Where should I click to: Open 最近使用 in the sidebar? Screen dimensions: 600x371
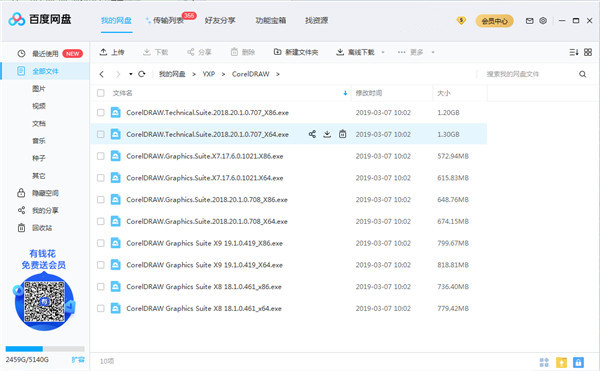click(x=45, y=54)
